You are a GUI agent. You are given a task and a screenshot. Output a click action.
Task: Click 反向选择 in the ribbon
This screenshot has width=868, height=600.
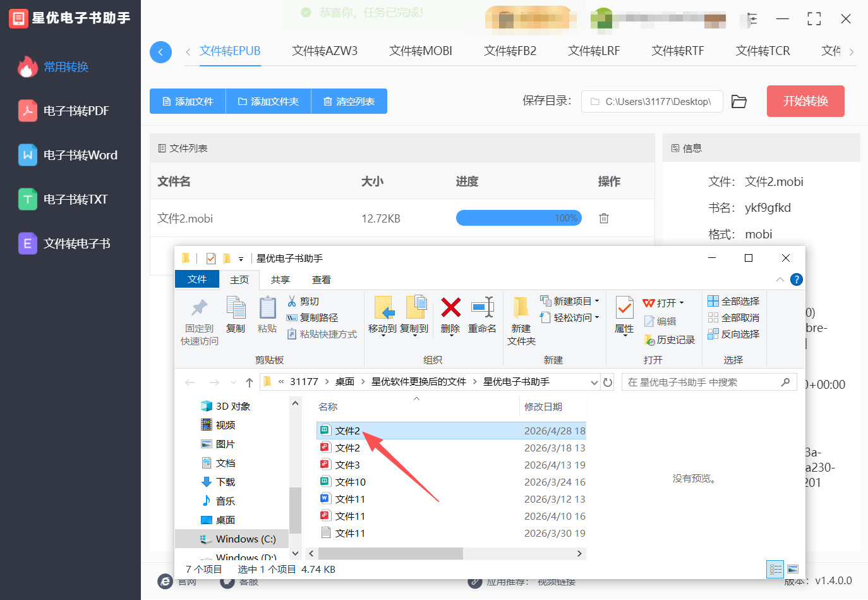point(733,334)
